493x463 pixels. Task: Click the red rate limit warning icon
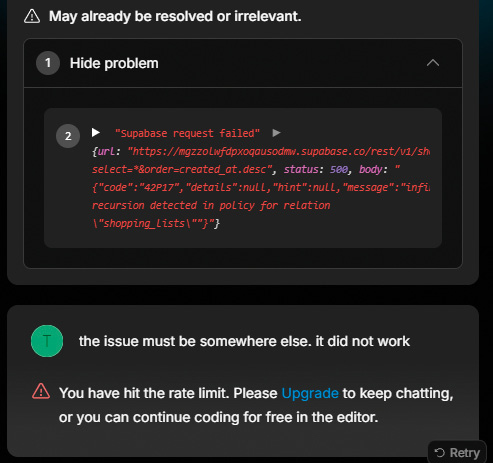tap(41, 391)
